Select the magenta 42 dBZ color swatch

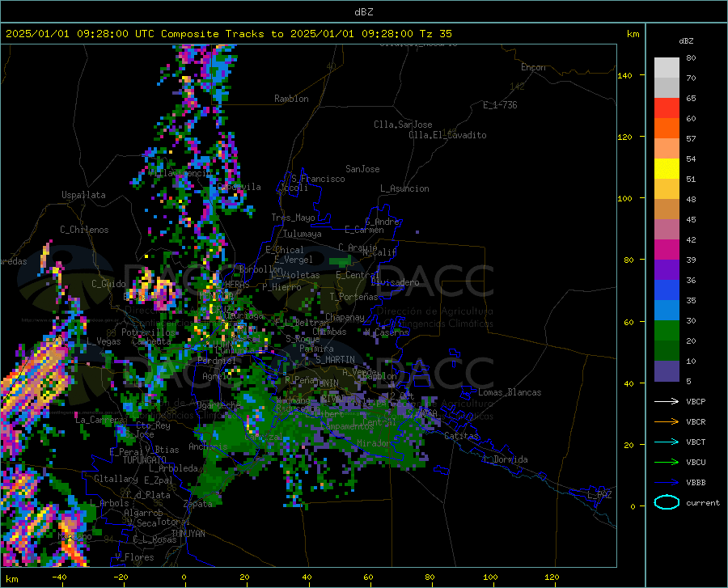tap(667, 250)
